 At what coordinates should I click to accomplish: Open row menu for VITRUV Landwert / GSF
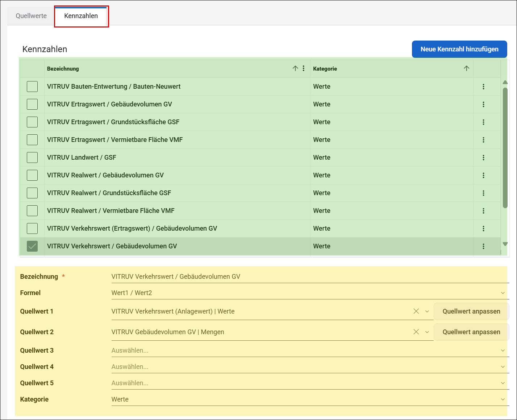pos(483,157)
